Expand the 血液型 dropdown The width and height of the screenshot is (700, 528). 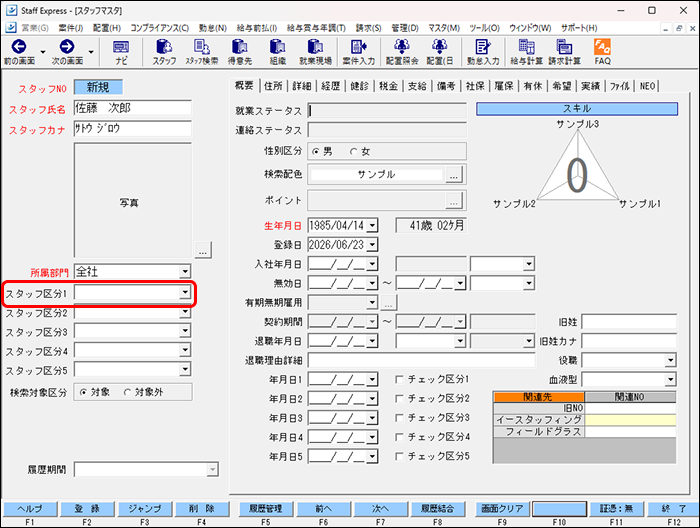coord(670,379)
